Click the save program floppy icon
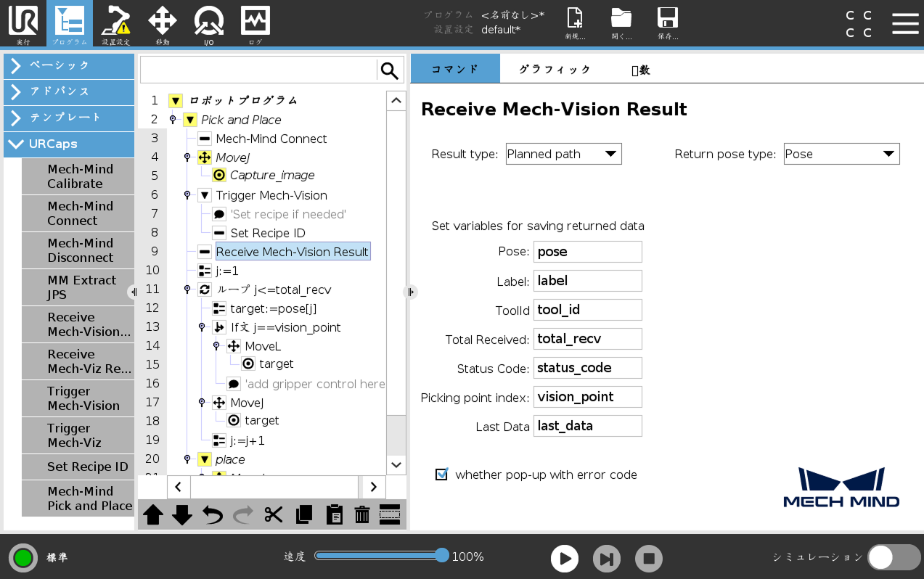Screen dimensions: 924x579 pyautogui.click(x=667, y=23)
